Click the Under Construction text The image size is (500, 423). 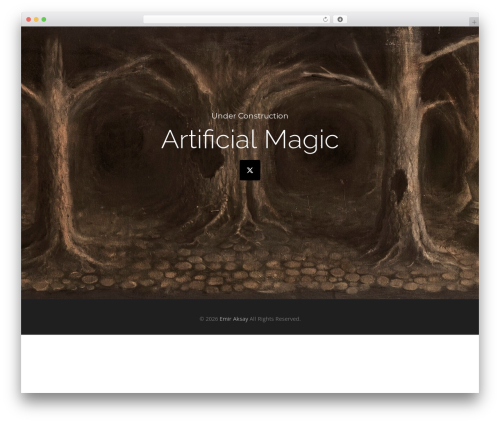(x=250, y=116)
